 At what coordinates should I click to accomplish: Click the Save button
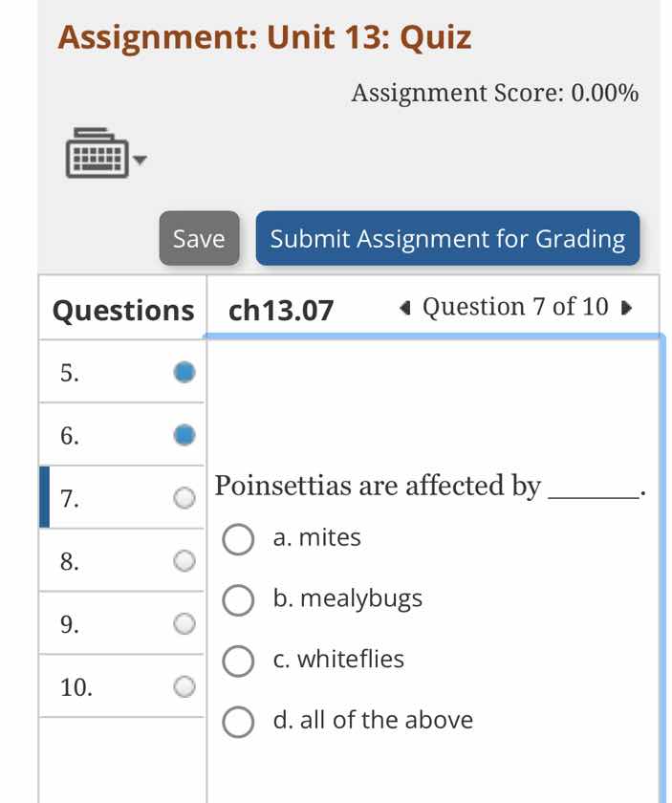point(199,238)
